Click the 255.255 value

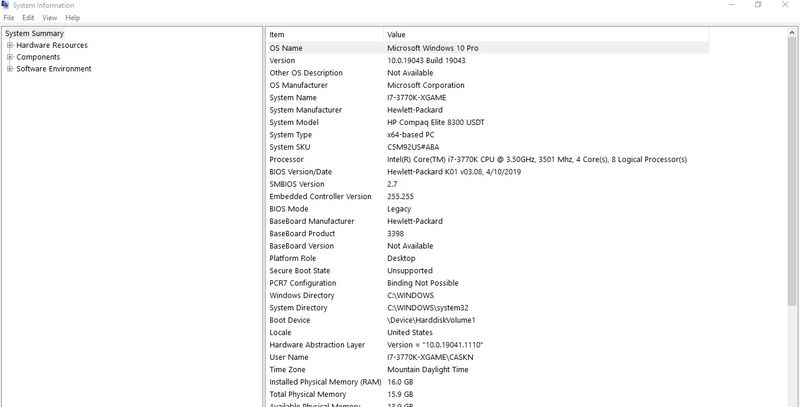click(401, 196)
